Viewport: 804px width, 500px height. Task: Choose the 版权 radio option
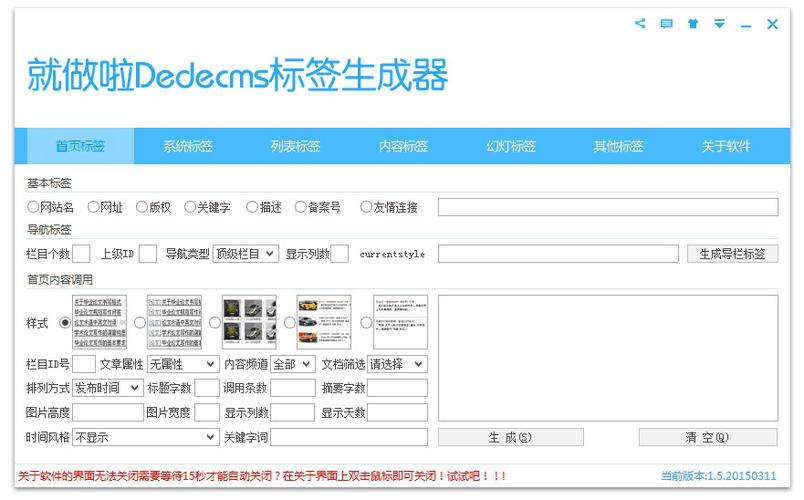point(142,207)
